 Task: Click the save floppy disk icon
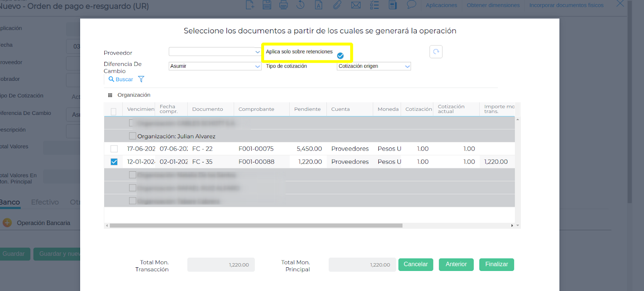point(267,5)
